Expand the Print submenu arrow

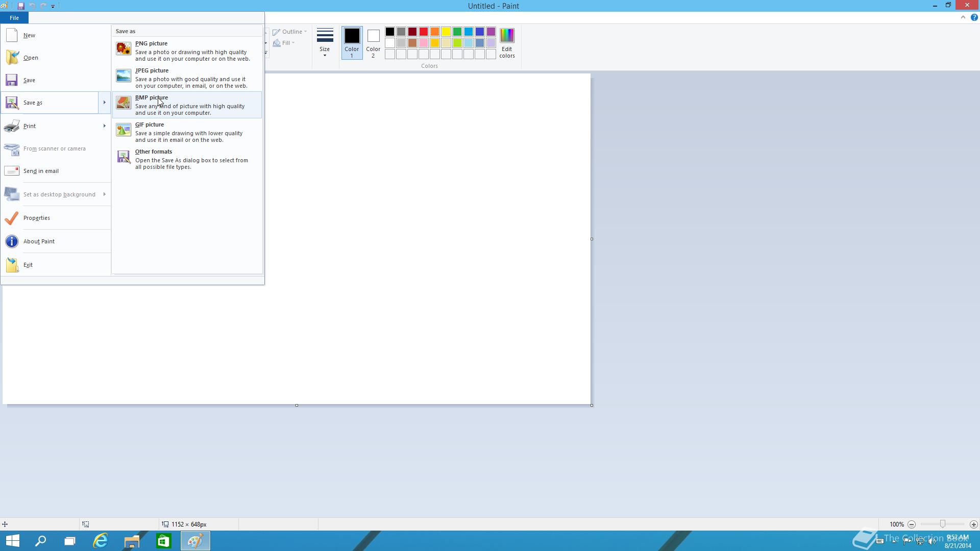click(x=104, y=126)
